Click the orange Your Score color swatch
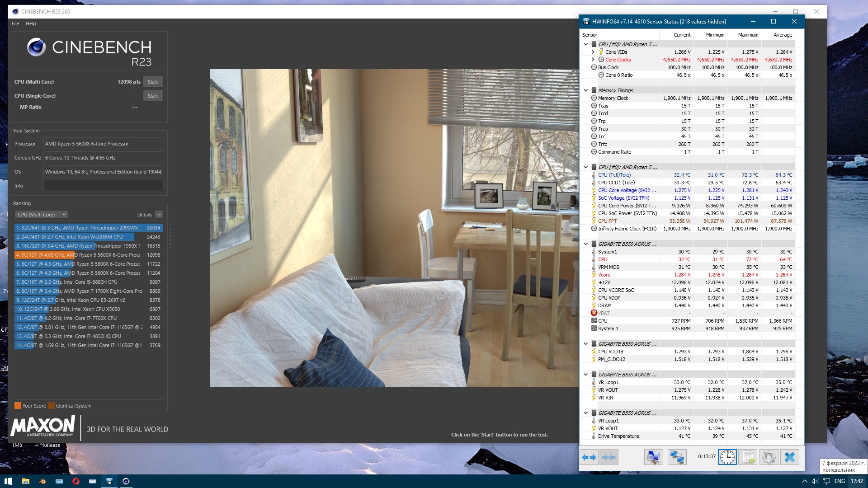868x488 pixels. pos(18,406)
